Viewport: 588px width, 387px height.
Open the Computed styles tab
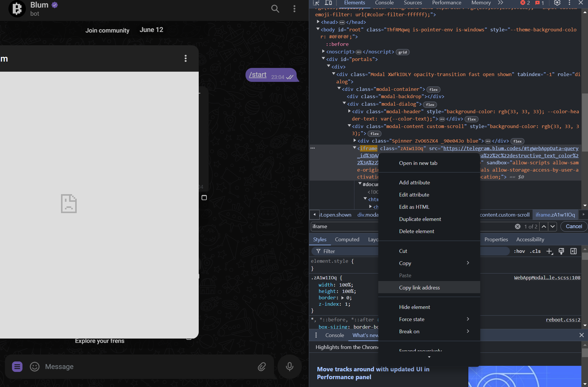(347, 240)
